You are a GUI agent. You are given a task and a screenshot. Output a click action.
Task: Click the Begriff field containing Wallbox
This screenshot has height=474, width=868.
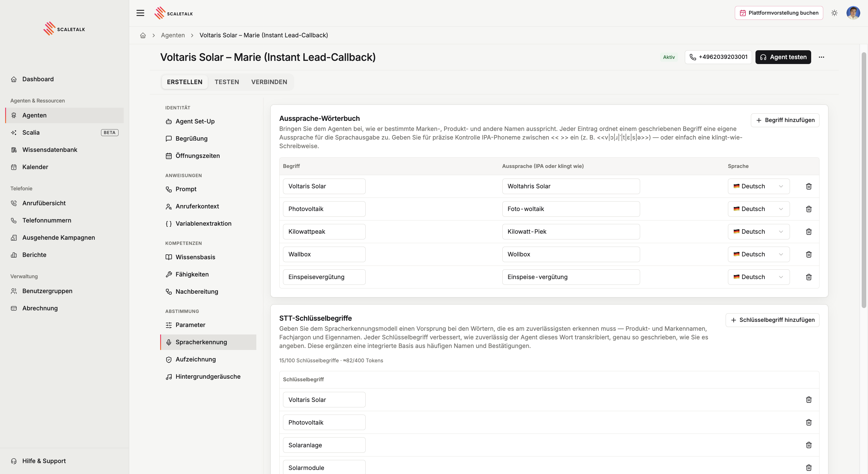324,254
